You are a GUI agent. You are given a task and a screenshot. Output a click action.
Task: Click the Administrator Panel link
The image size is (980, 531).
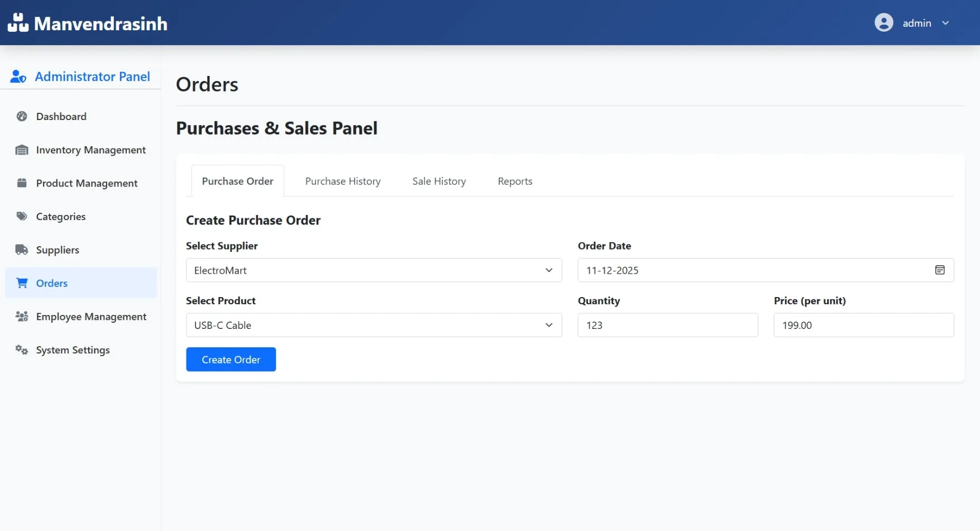pyautogui.click(x=92, y=76)
